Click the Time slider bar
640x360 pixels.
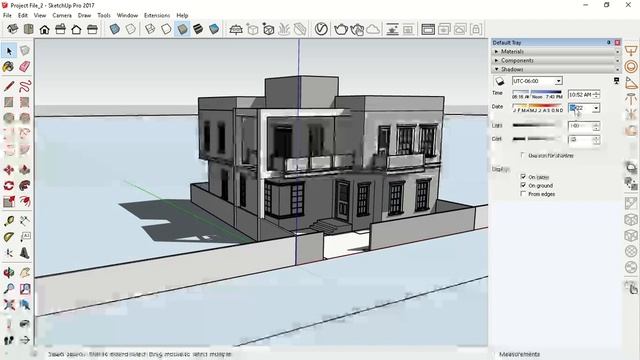pyautogui.click(x=537, y=92)
